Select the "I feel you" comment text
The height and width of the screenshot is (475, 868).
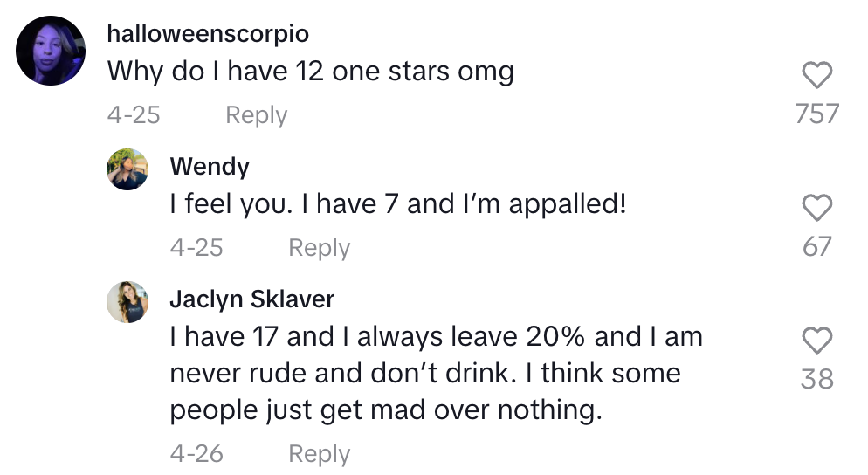pyautogui.click(x=398, y=204)
